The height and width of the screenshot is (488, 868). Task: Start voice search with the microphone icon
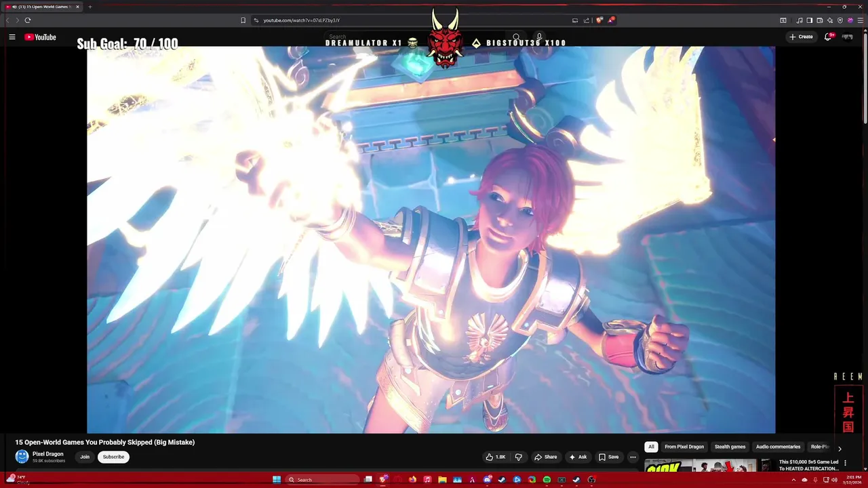coord(539,37)
